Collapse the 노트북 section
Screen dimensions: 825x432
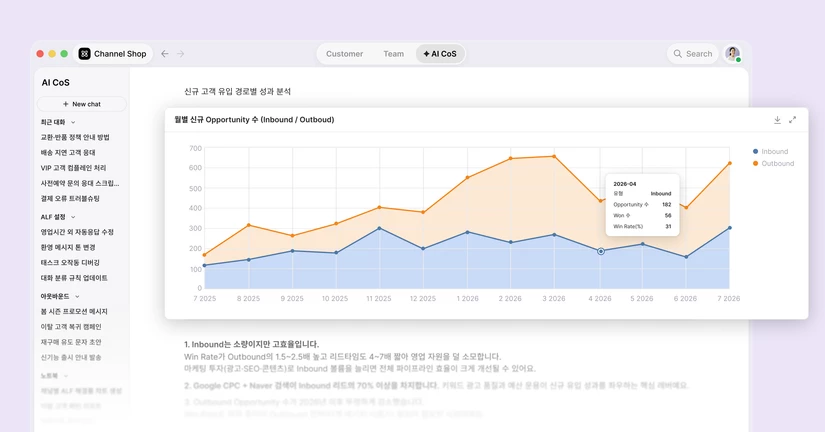[66, 376]
